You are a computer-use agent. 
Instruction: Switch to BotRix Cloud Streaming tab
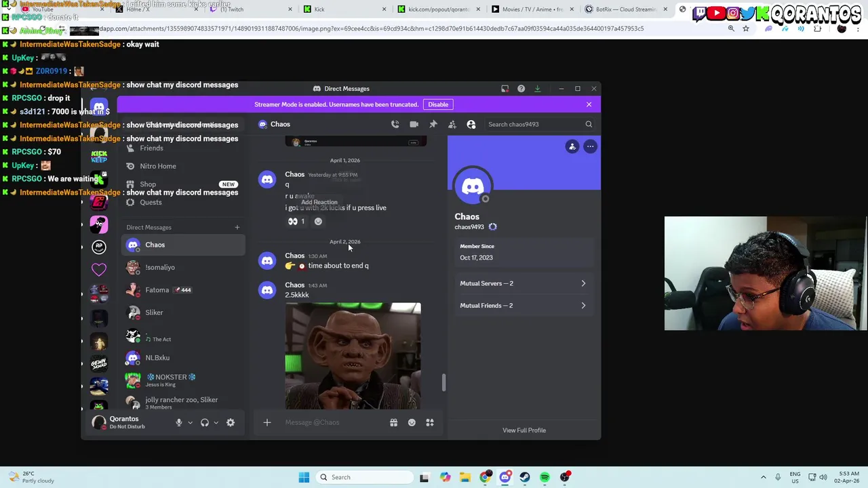626,9
